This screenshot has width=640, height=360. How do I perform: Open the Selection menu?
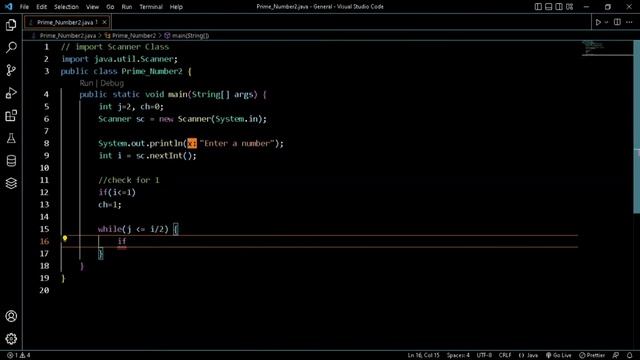[x=66, y=7]
